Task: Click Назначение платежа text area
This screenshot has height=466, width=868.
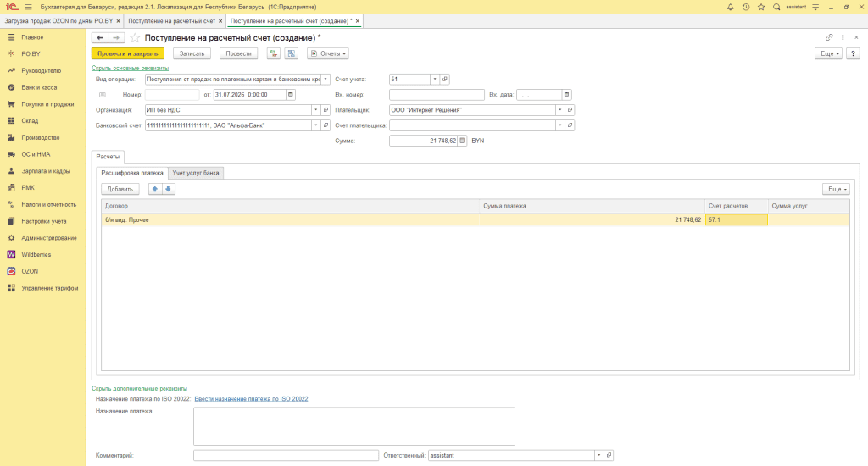Action: (354, 426)
